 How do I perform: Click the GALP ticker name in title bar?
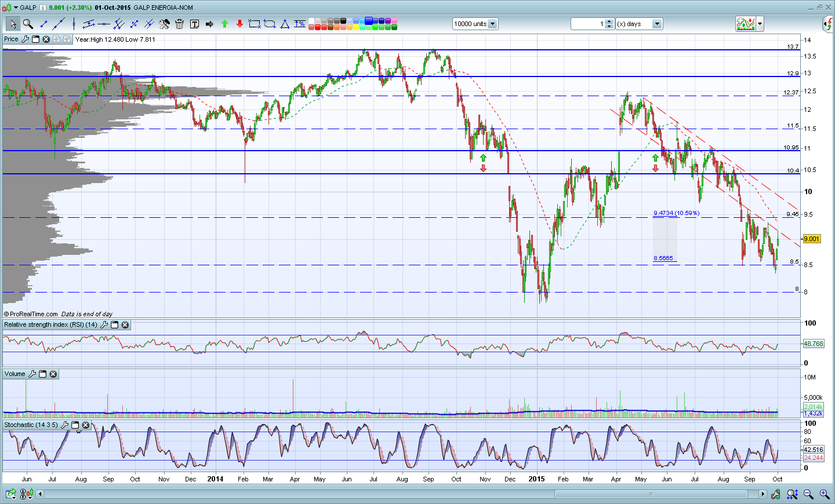point(28,8)
